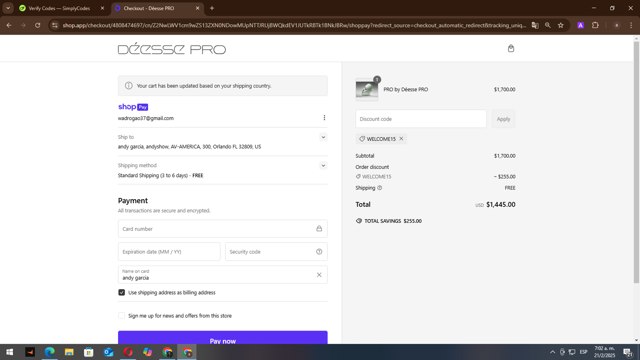
Task: Expand the Ship to address section
Action: pyautogui.click(x=323, y=137)
